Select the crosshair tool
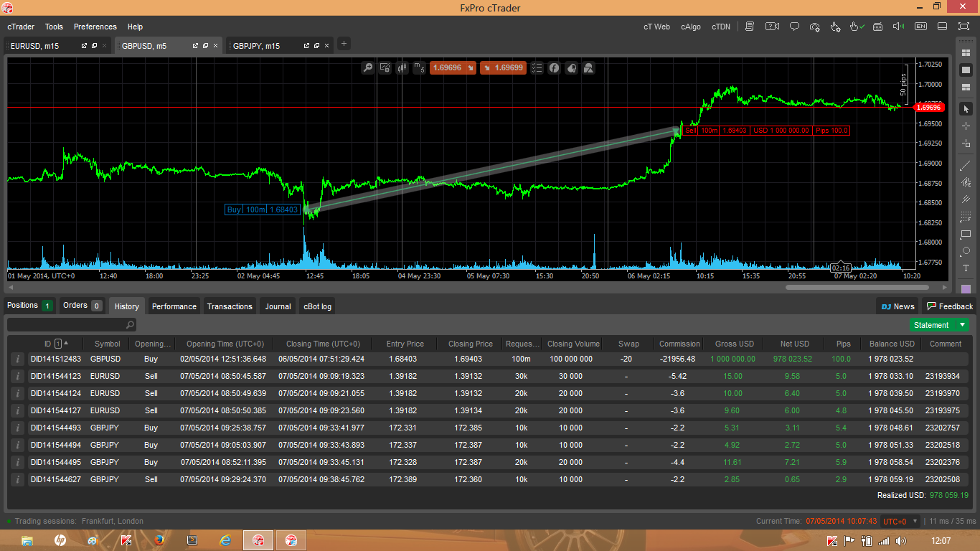 (966, 126)
